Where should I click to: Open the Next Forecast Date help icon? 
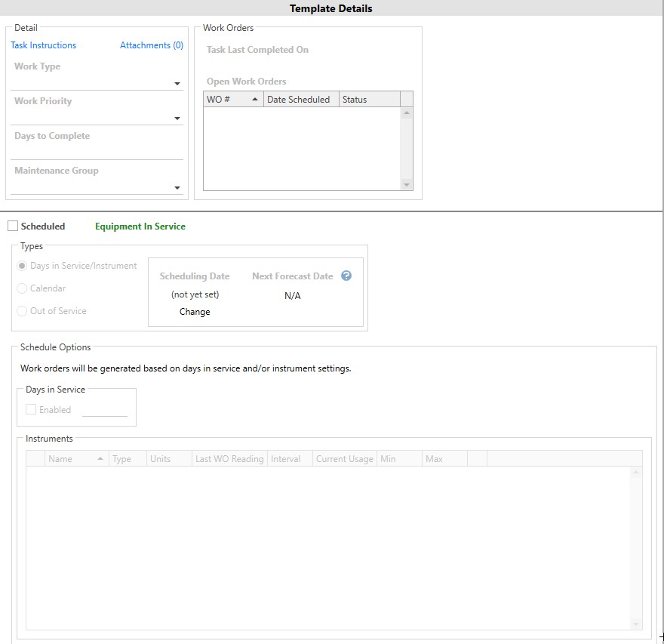346,276
